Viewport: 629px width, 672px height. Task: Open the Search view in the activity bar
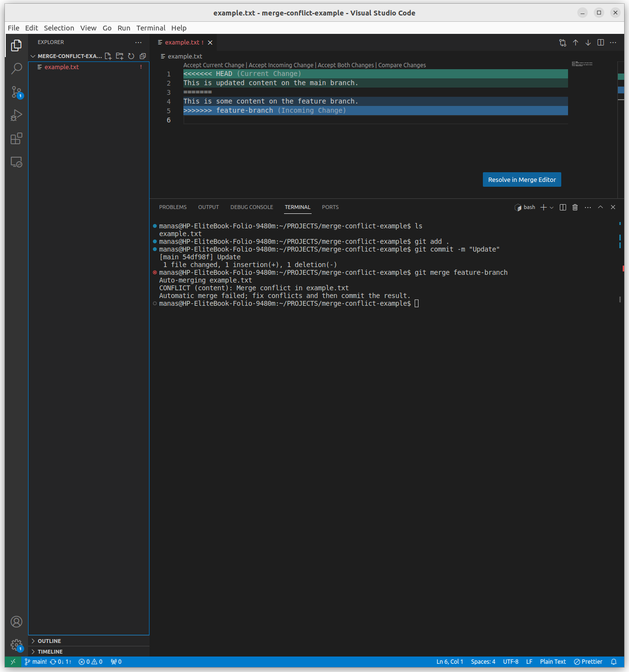(16, 68)
